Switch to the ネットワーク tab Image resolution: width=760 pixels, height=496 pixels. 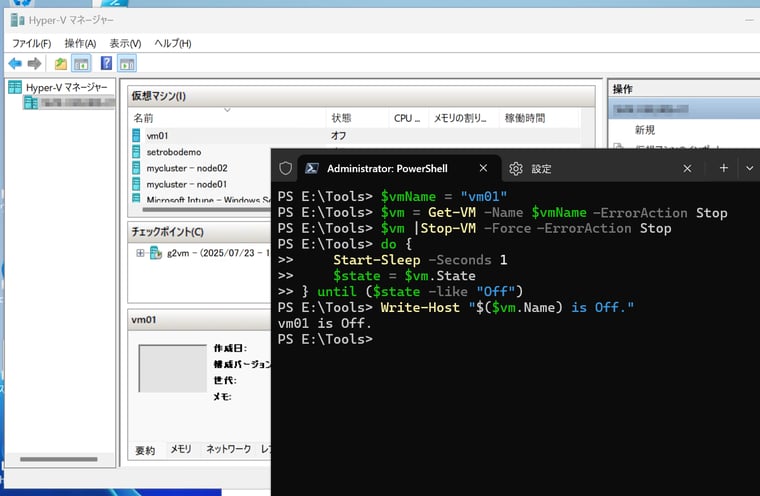[228, 449]
